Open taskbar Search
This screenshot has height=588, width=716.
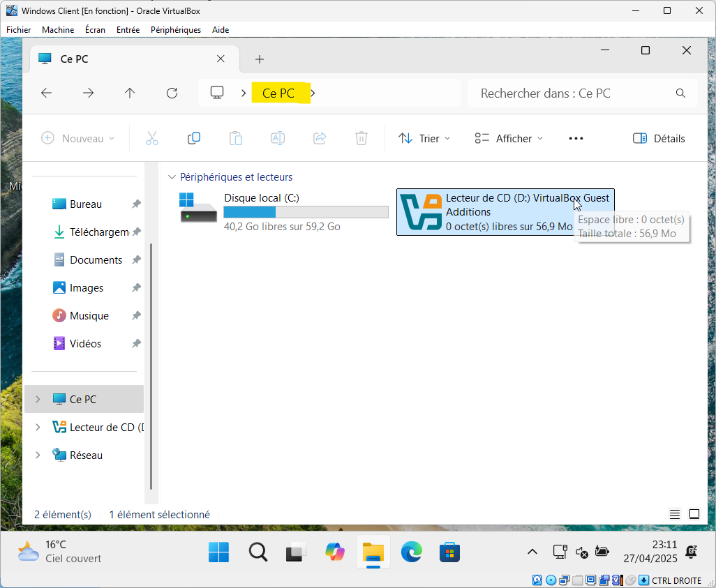click(x=258, y=552)
